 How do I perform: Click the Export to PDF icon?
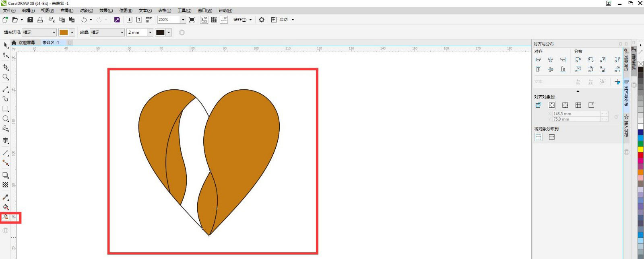[149, 20]
